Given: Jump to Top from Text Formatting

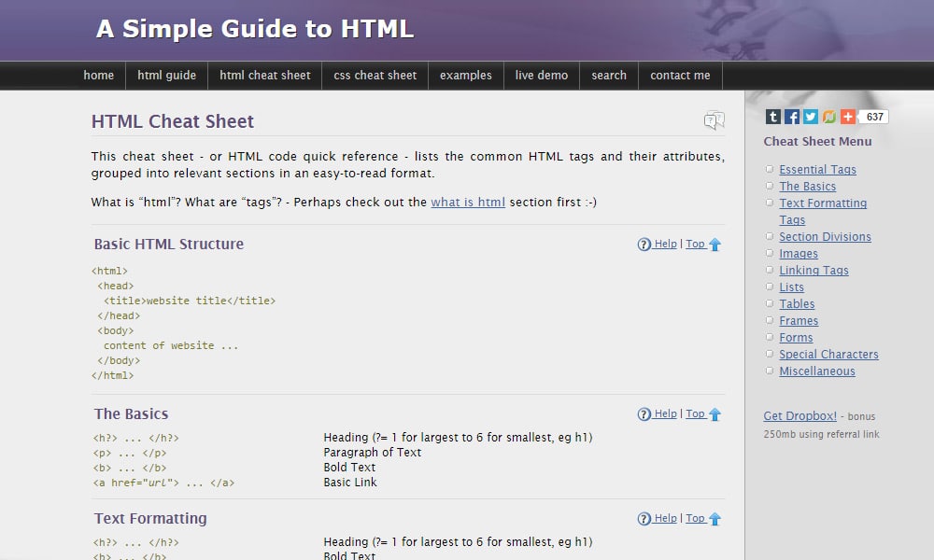Looking at the screenshot, I should click(x=695, y=518).
